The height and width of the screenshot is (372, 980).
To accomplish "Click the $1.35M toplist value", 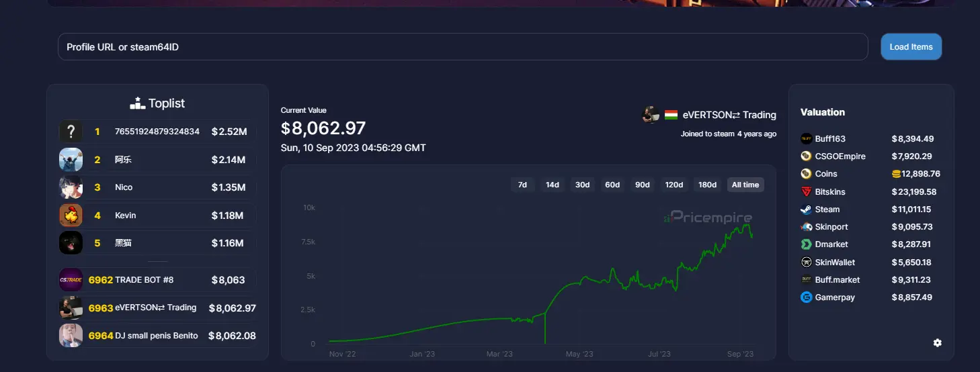I will click(228, 187).
